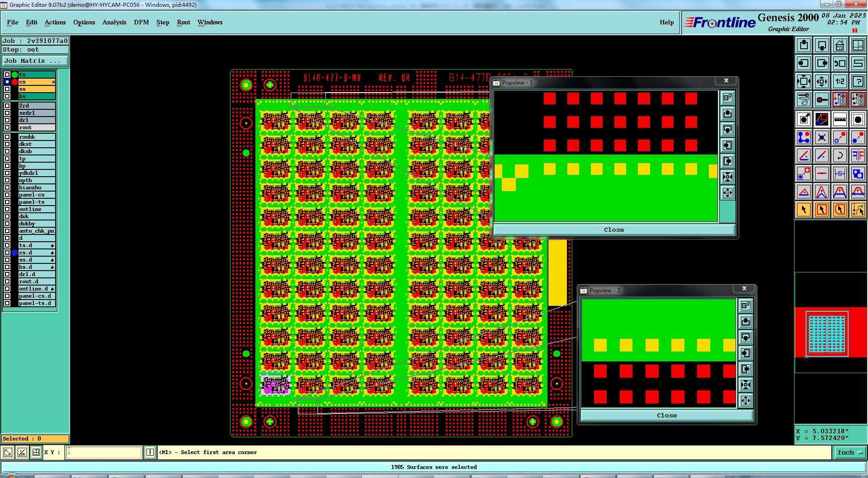Click the pan down arrow icon
868x478 pixels.
822,45
